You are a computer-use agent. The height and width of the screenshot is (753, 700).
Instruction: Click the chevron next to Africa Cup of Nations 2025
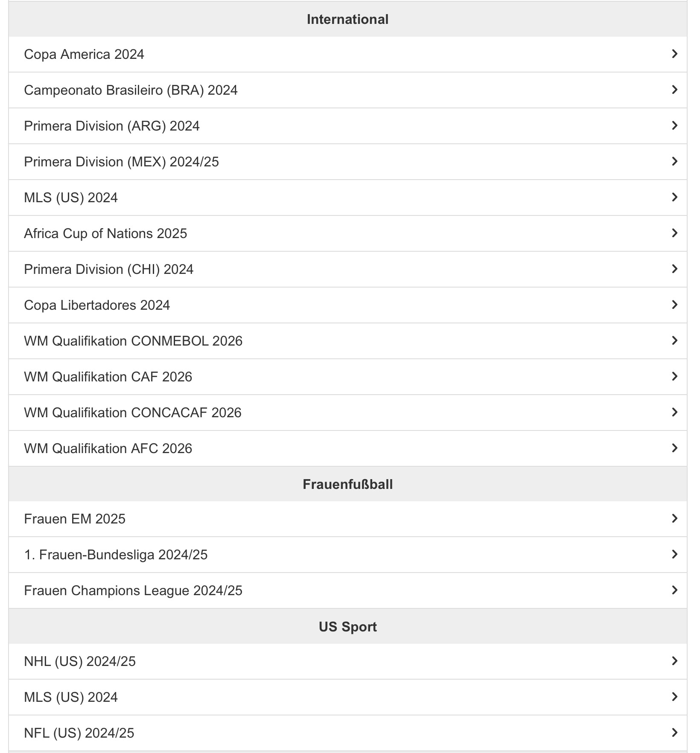[x=674, y=233]
